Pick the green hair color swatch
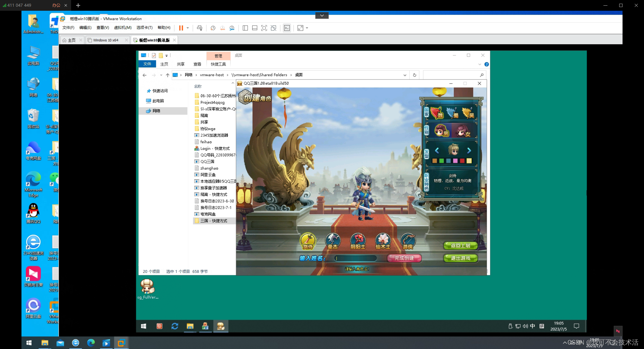The image size is (644, 349). pos(441,161)
